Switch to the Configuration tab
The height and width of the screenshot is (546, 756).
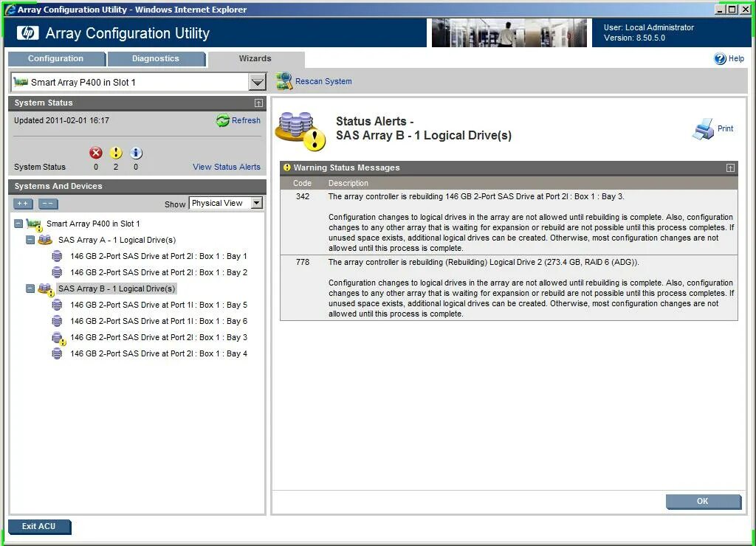[x=56, y=59]
